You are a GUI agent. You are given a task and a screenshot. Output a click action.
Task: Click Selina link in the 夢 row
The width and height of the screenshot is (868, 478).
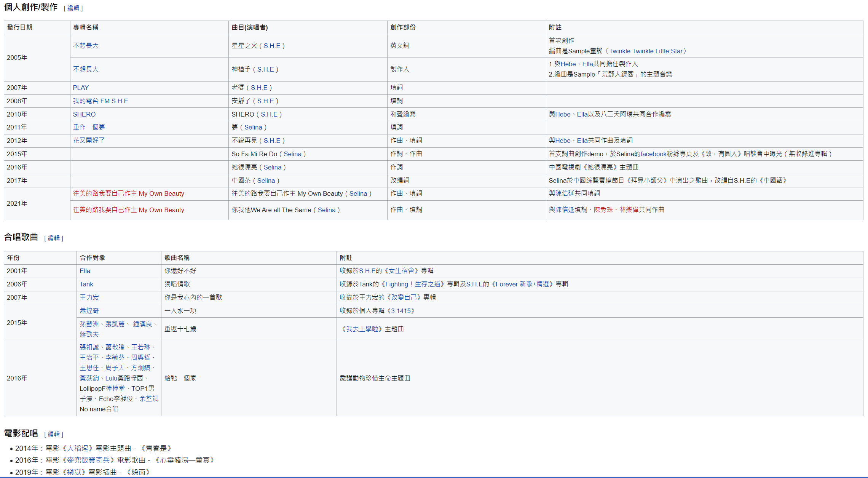point(253,127)
